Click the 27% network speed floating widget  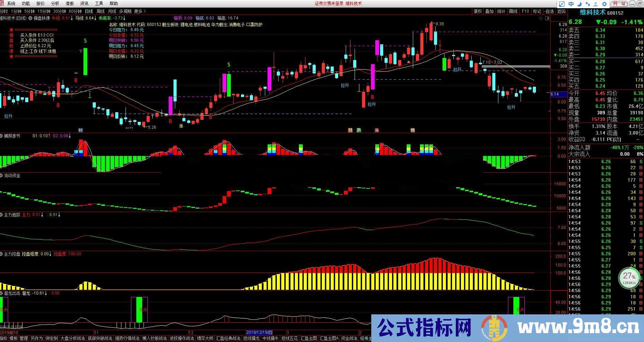click(x=629, y=277)
